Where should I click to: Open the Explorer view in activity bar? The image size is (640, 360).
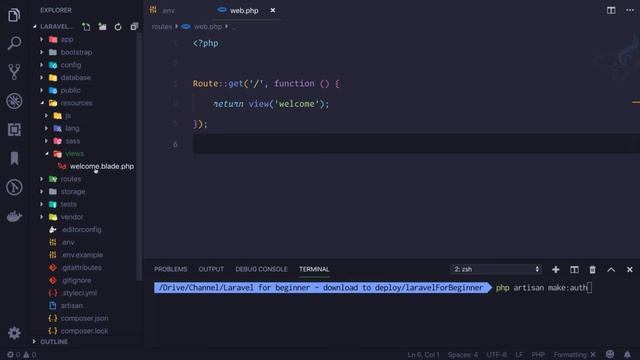pos(14,16)
